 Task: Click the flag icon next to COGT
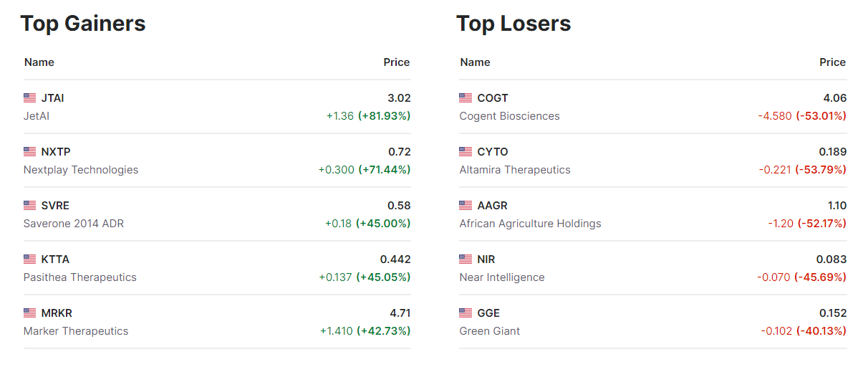tap(466, 98)
